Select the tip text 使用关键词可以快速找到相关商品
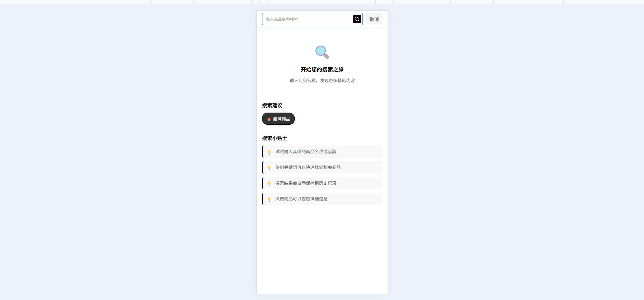Screen dimensions: 644x300 (308, 167)
